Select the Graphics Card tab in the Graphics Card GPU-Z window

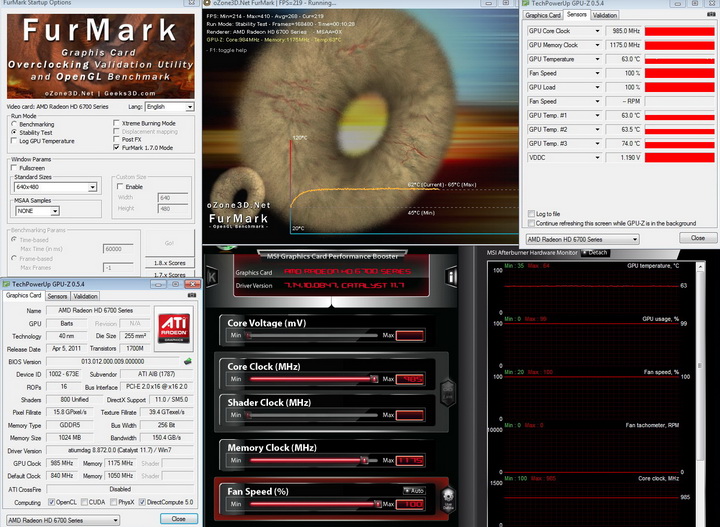23,296
